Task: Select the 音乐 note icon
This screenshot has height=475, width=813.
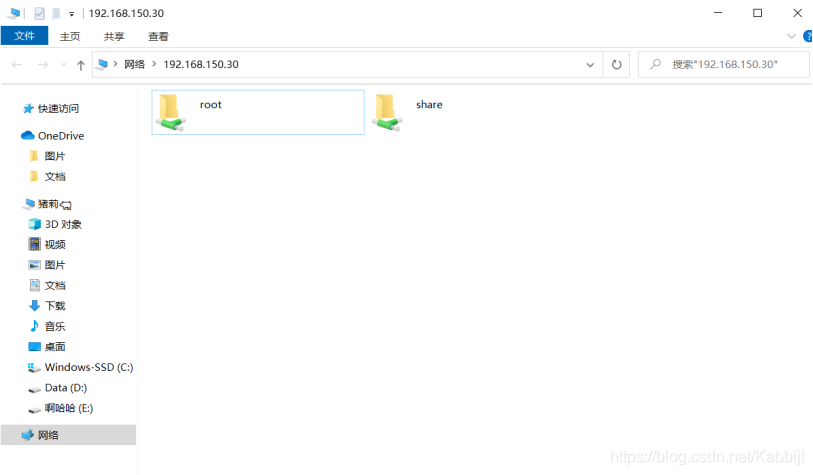Action: click(x=35, y=326)
